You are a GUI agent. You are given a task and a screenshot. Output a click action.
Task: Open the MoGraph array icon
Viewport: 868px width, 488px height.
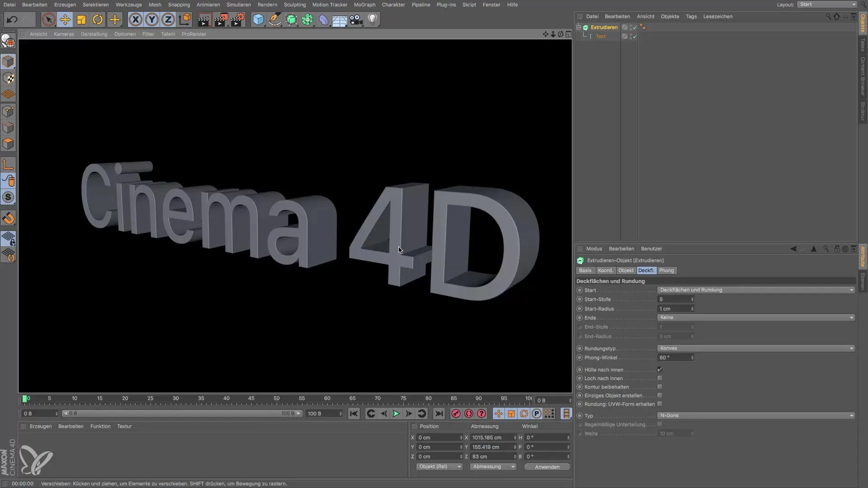click(x=307, y=19)
